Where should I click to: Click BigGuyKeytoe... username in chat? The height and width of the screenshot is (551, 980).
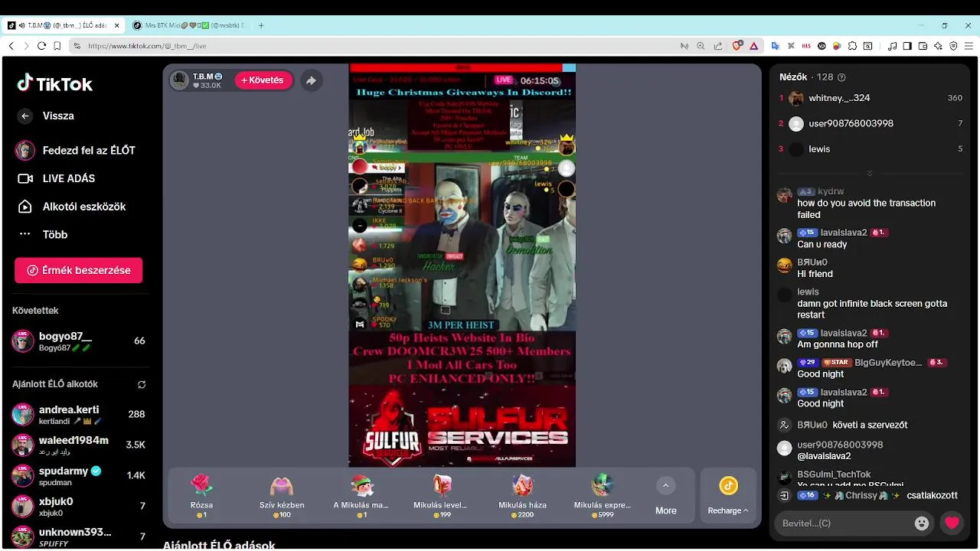[888, 363]
